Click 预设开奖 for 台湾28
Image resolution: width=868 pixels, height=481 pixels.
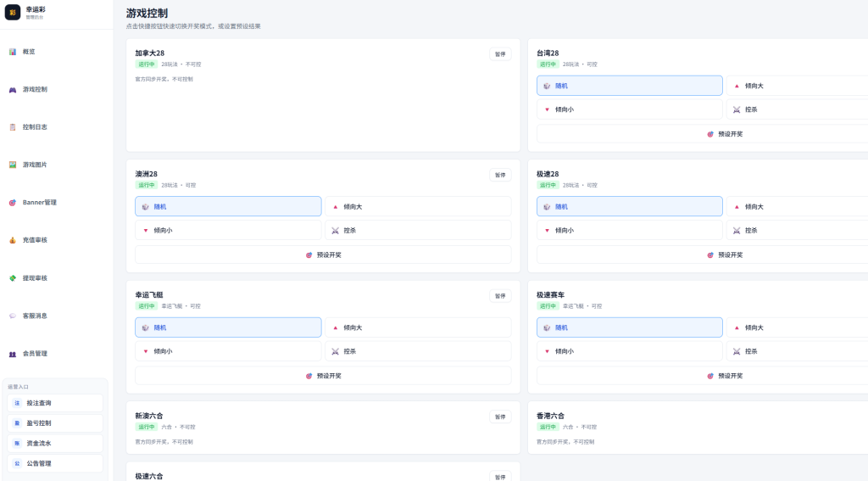pyautogui.click(x=703, y=133)
